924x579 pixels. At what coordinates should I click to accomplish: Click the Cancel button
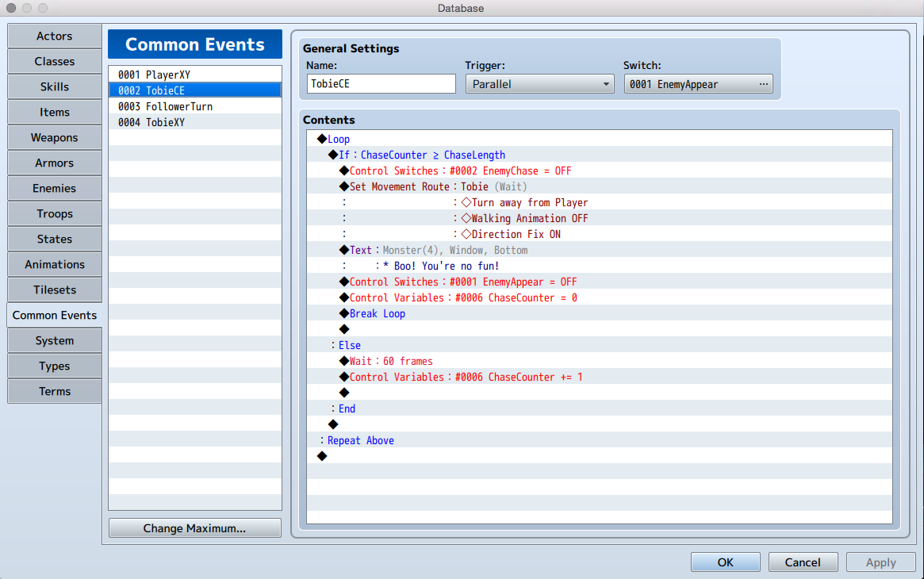tap(803, 562)
